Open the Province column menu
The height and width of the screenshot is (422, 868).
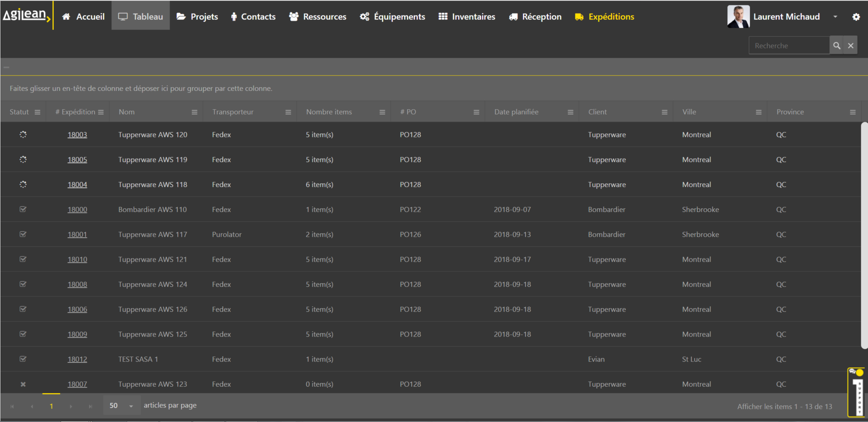[853, 112]
